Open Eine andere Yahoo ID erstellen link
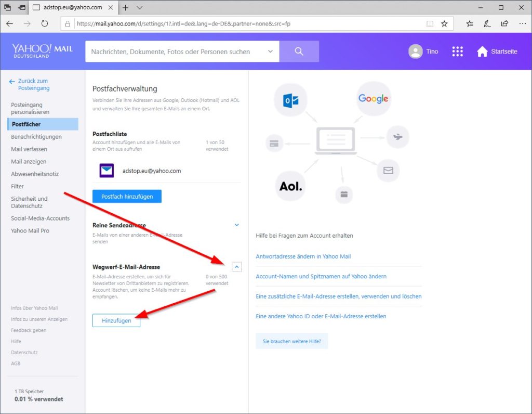 (321, 316)
